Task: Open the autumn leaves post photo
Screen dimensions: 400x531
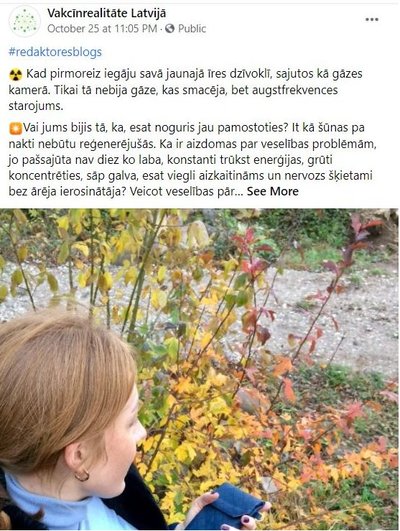Action: pyautogui.click(x=199, y=369)
